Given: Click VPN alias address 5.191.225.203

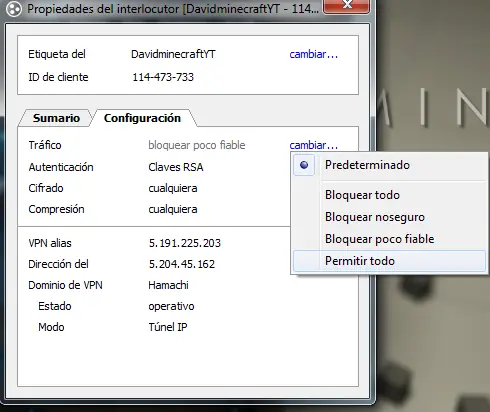Looking at the screenshot, I should pyautogui.click(x=185, y=243).
